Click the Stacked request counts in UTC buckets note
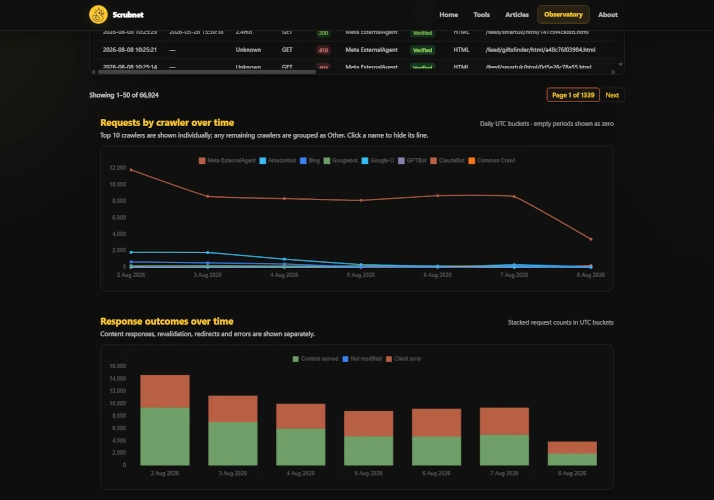Image resolution: width=714 pixels, height=500 pixels. (561, 322)
